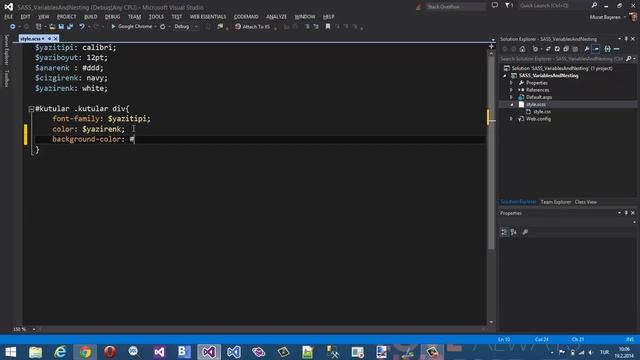Open the feedback speech bubble icon

pyautogui.click(x=495, y=5)
